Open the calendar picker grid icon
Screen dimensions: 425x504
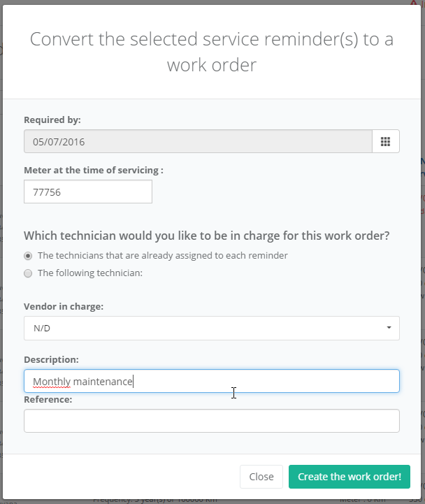click(385, 141)
